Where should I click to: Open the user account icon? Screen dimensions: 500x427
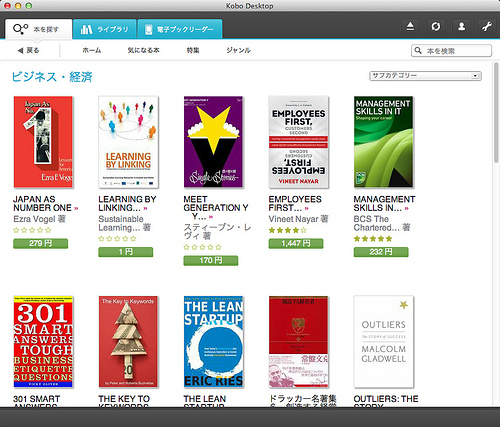[461, 26]
